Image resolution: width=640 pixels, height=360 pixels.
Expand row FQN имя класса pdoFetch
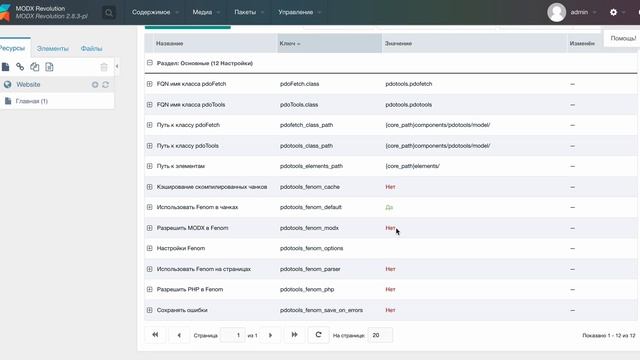tap(149, 84)
